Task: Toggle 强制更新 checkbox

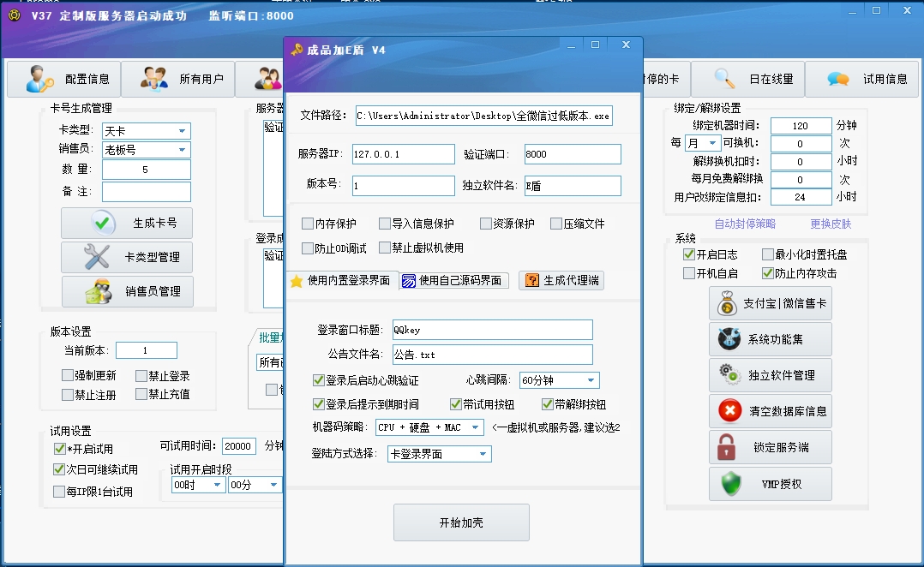Action: (x=67, y=375)
